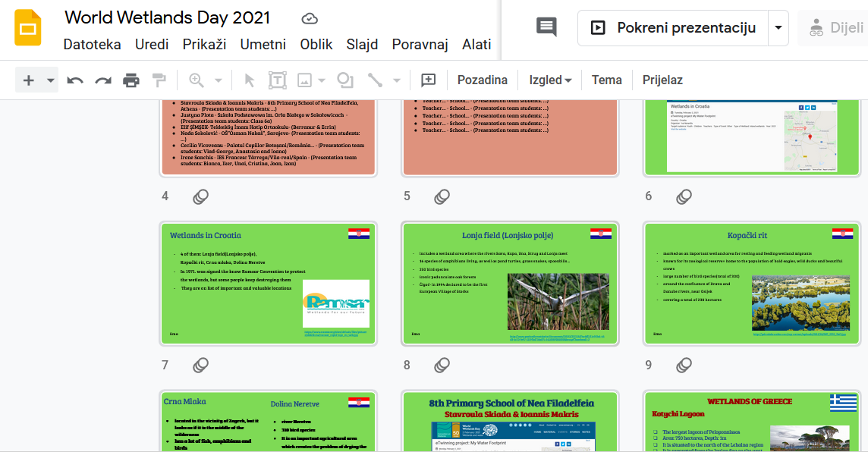The image size is (868, 452).
Task: Open the zoom level dropdown arrow
Action: 218,81
